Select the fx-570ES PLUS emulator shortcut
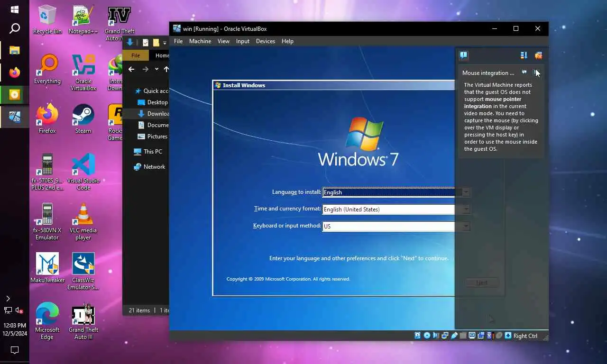The width and height of the screenshot is (607, 364). pos(47,172)
